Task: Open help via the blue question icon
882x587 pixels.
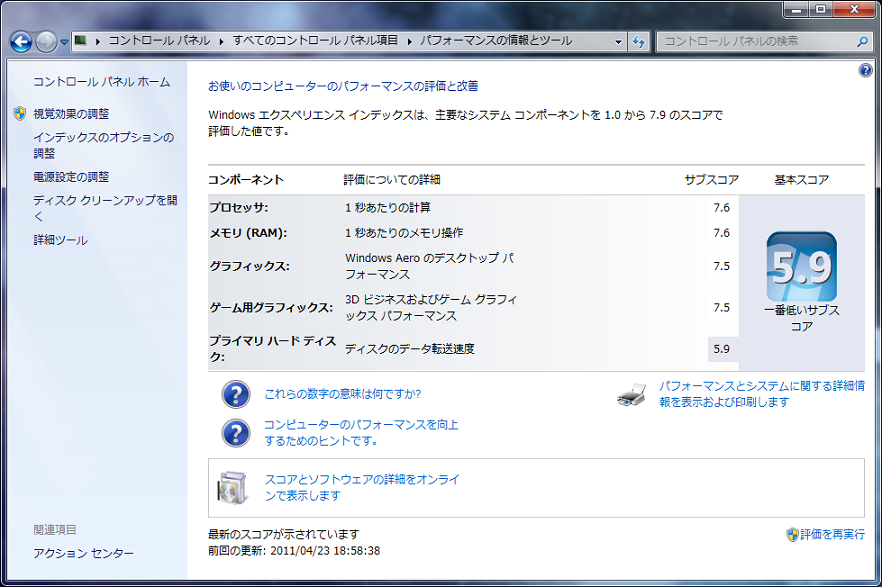Action: coord(865,70)
